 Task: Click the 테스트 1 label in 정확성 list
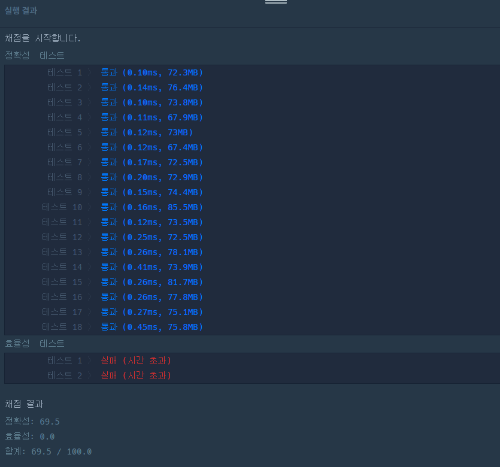(x=65, y=72)
